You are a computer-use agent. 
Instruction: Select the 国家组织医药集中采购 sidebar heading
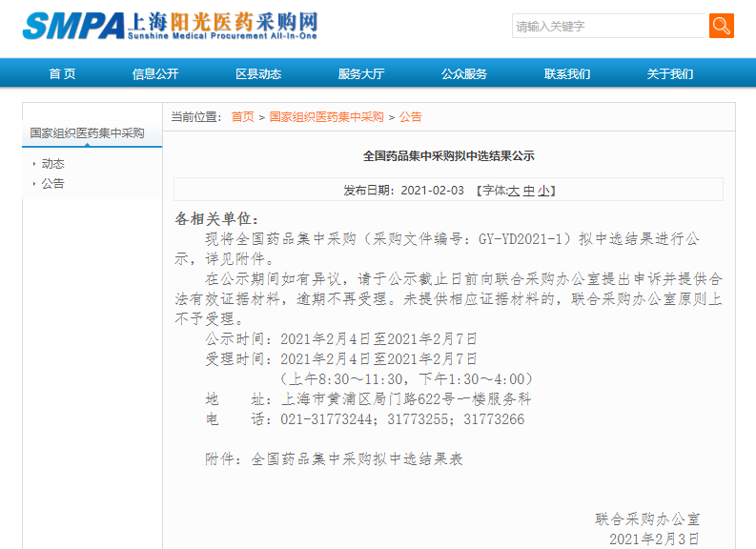(88, 133)
